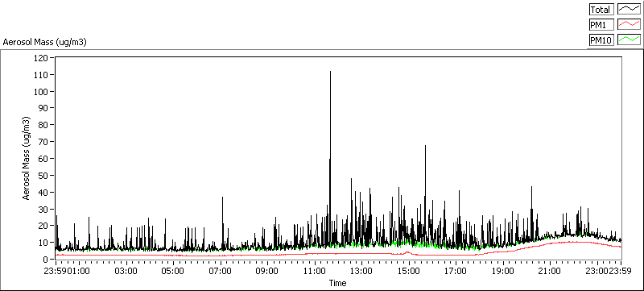Viewport: 644px width, 291px height.
Task: Click the 40 y-axis scale value
Action: 43,192
